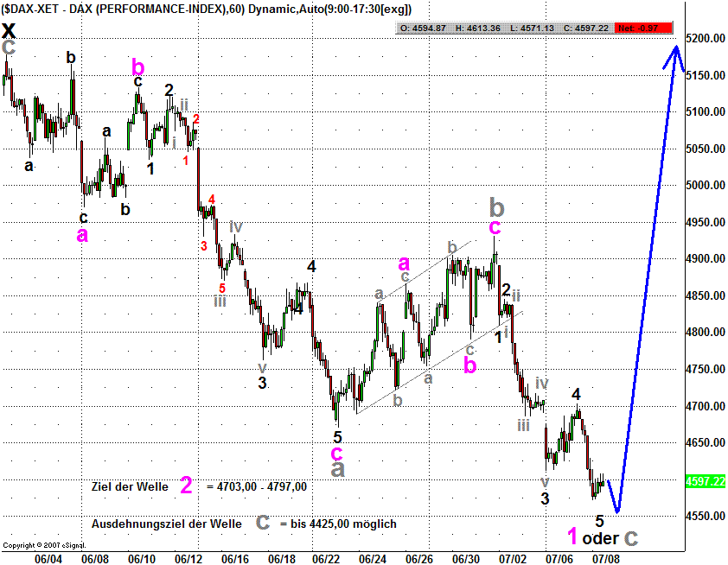The image size is (728, 565).
Task: Click the 06/22 date on the time axis
Action: pos(326,558)
